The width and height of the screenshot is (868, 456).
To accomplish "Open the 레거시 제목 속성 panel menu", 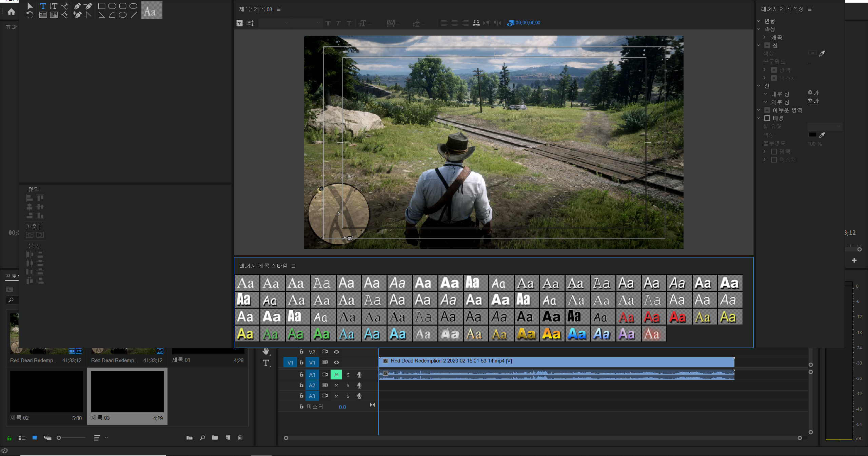I will pos(810,9).
